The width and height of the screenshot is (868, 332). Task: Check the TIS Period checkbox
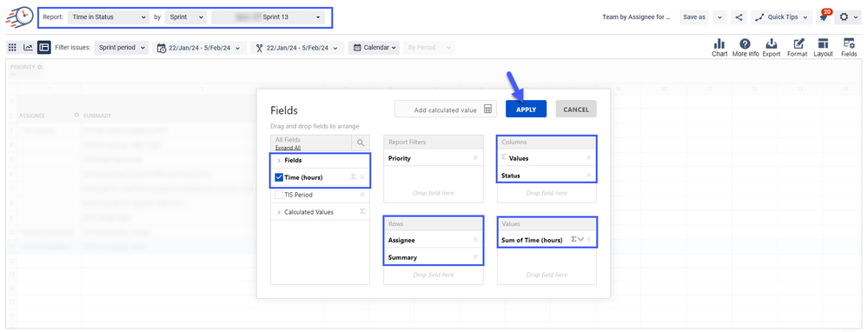(x=279, y=195)
